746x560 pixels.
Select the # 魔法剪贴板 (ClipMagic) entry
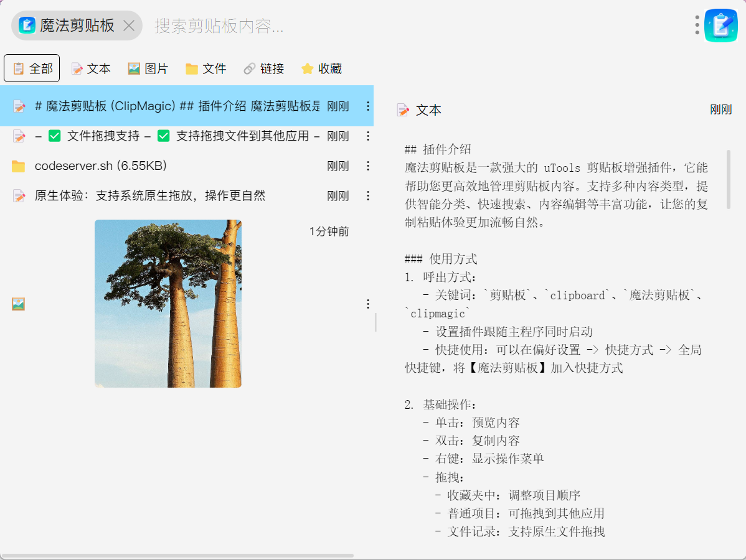click(x=187, y=106)
